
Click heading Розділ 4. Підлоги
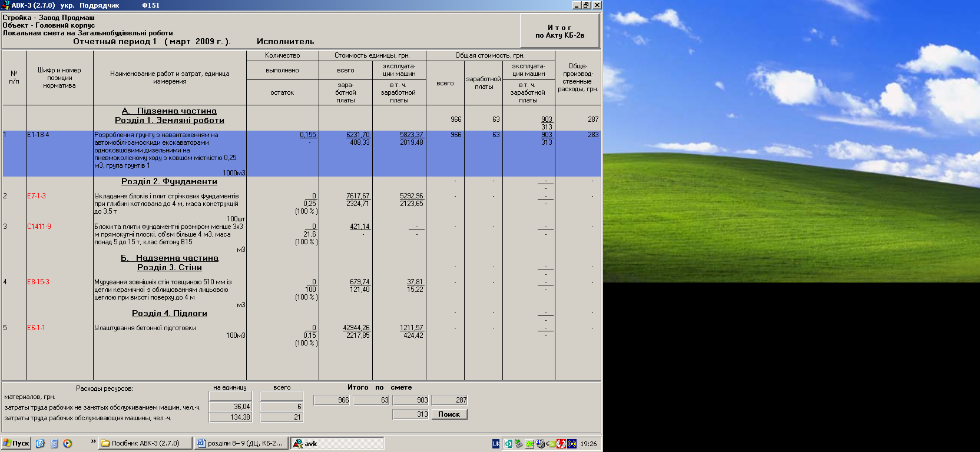pyautogui.click(x=170, y=313)
